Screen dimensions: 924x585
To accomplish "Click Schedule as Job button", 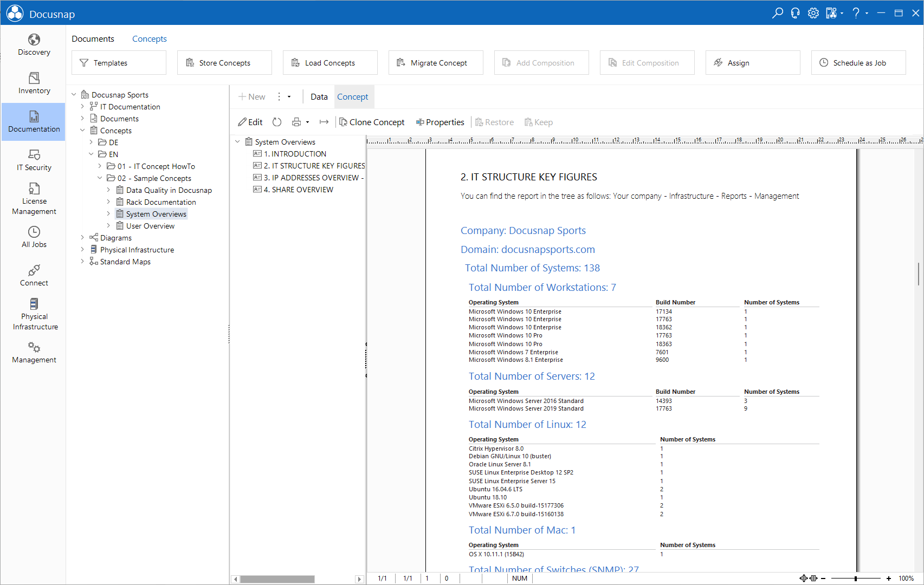I will coord(858,63).
